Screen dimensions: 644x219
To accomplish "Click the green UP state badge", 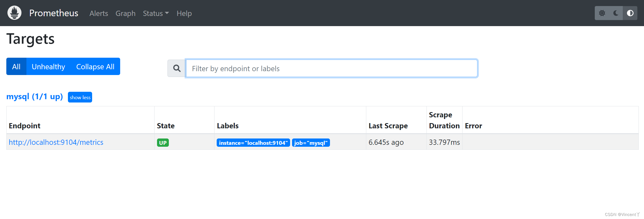I will 163,143.
